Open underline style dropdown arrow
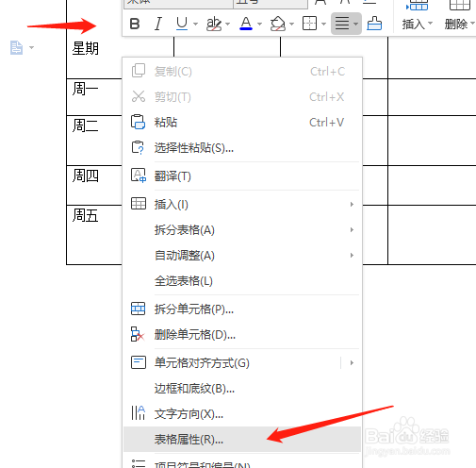 [195, 24]
